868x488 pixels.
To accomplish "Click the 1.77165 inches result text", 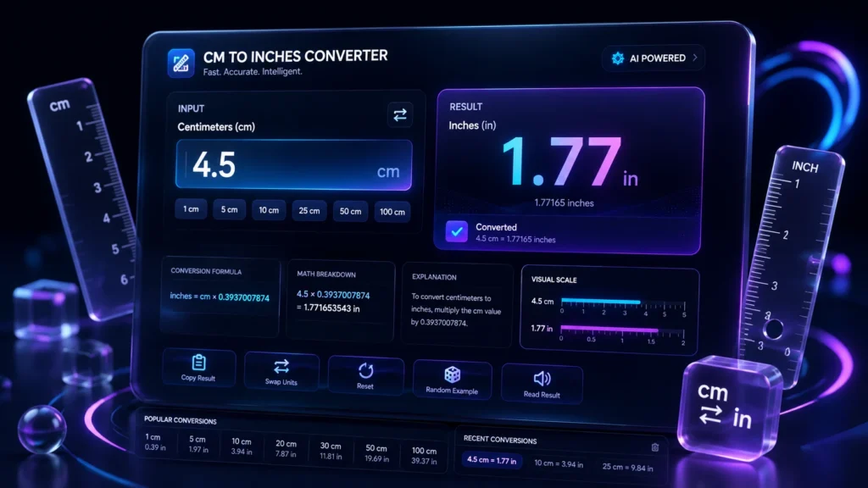I will 564,203.
